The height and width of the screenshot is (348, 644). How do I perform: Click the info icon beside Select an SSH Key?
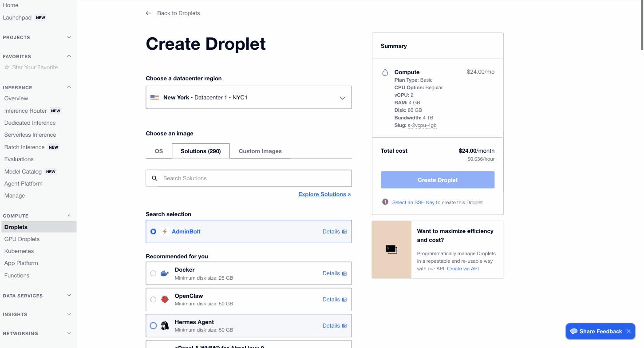[385, 202]
